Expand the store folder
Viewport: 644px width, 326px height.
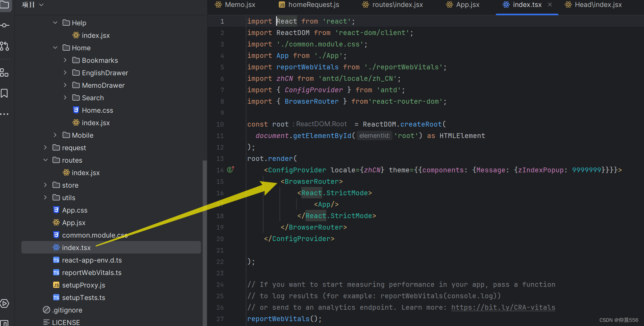coord(45,185)
